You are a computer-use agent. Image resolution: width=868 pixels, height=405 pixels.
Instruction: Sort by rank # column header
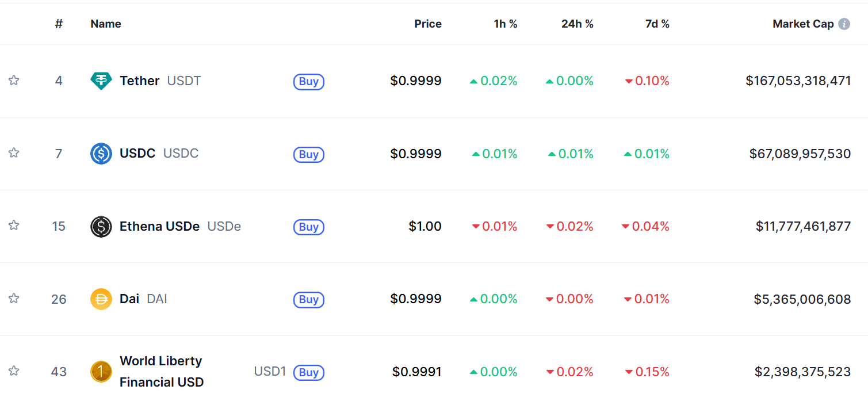(x=59, y=24)
